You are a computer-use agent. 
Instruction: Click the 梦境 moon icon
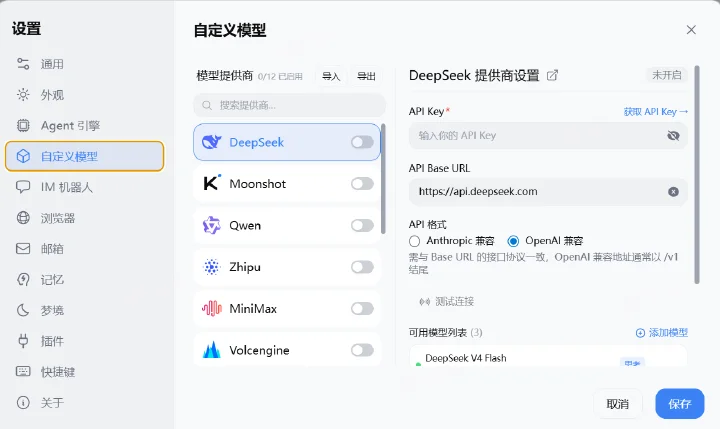tap(23, 310)
